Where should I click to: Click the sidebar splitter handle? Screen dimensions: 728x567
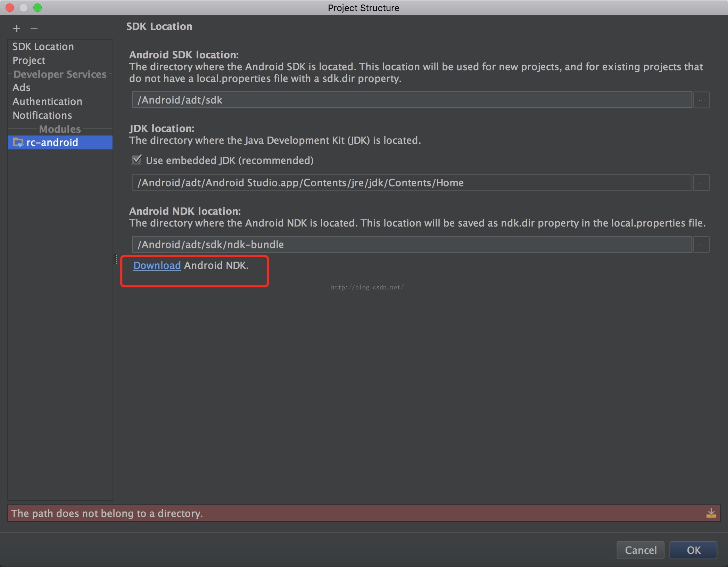pos(115,260)
